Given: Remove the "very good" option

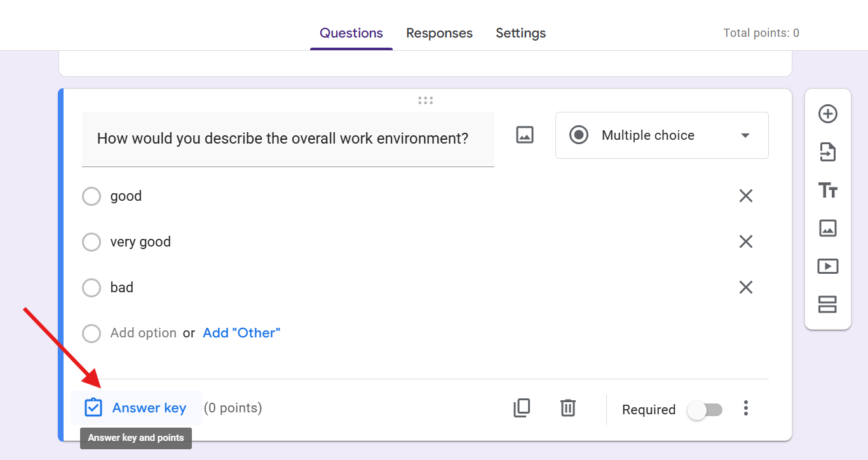Looking at the screenshot, I should tap(746, 241).
